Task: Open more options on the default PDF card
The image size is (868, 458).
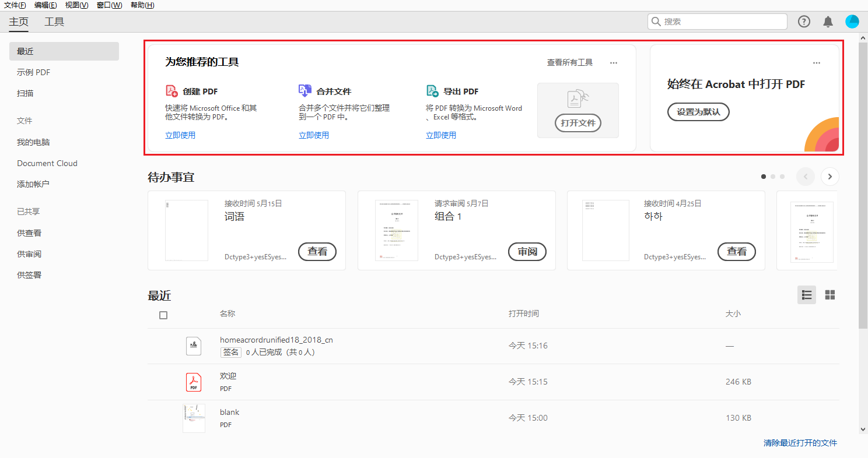Action: click(x=817, y=63)
